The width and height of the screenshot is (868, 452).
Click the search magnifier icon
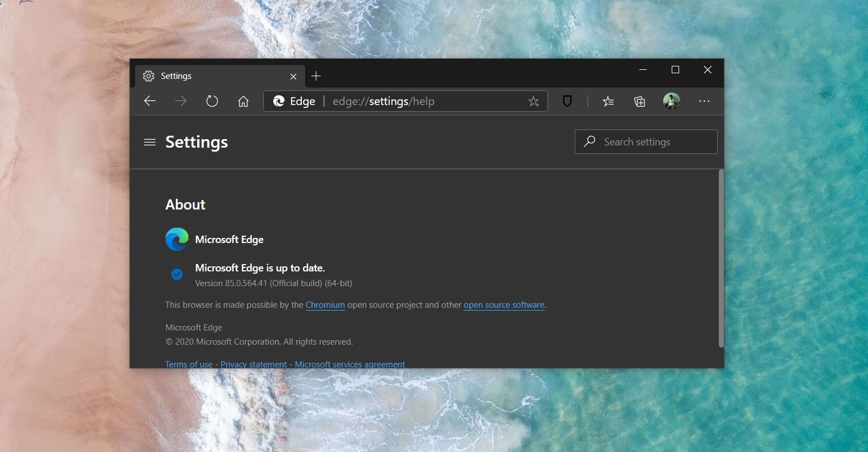(589, 141)
